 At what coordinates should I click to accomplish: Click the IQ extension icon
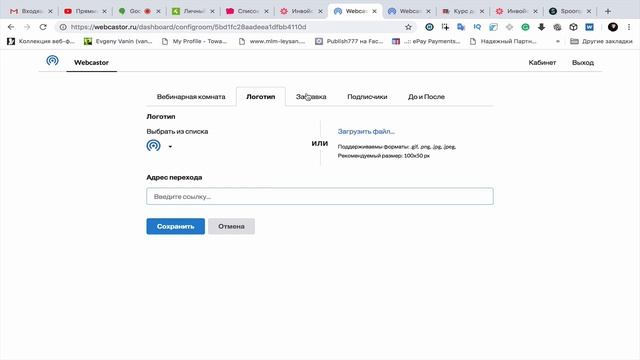coord(477,27)
